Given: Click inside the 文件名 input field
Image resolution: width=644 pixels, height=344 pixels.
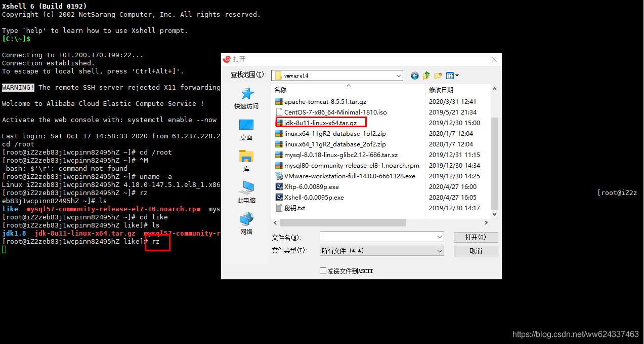Looking at the screenshot, I should (377, 237).
